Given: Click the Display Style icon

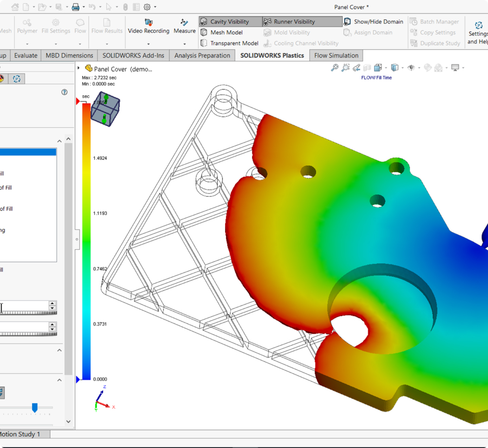Looking at the screenshot, I should (395, 68).
